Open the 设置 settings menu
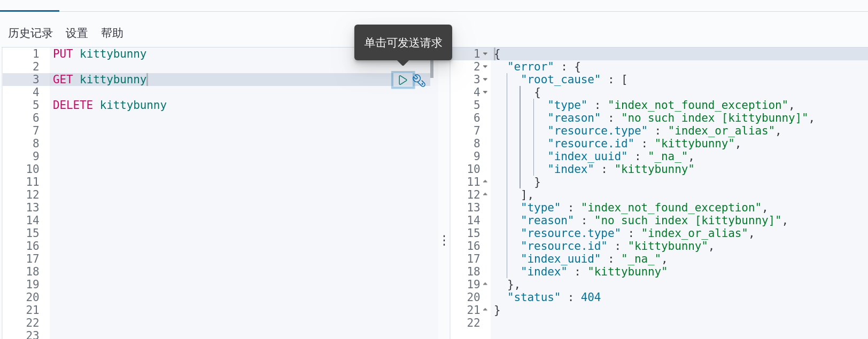Screen dimensions: 868x339 coord(76,33)
